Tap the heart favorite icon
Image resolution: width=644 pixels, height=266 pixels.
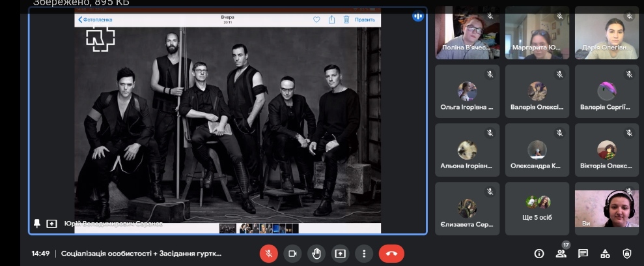pyautogui.click(x=316, y=20)
